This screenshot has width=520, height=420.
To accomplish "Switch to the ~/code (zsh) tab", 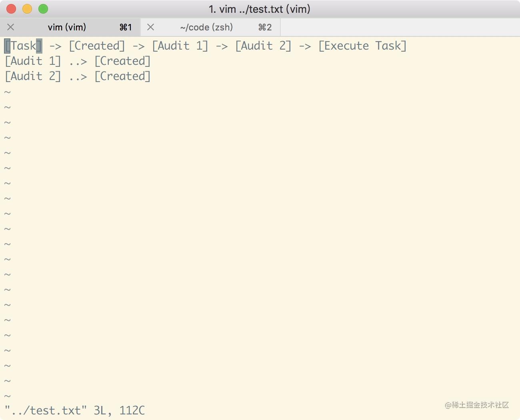I will coord(210,27).
